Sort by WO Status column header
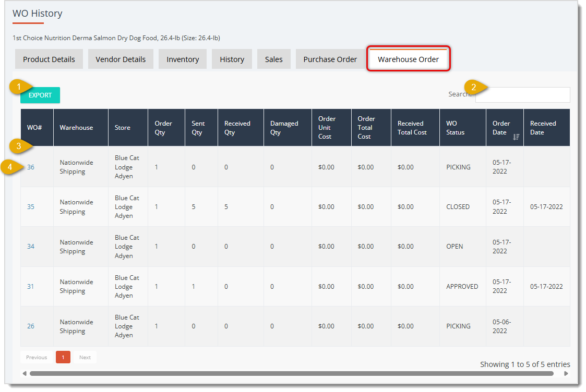This screenshot has width=586, height=392. pos(463,127)
